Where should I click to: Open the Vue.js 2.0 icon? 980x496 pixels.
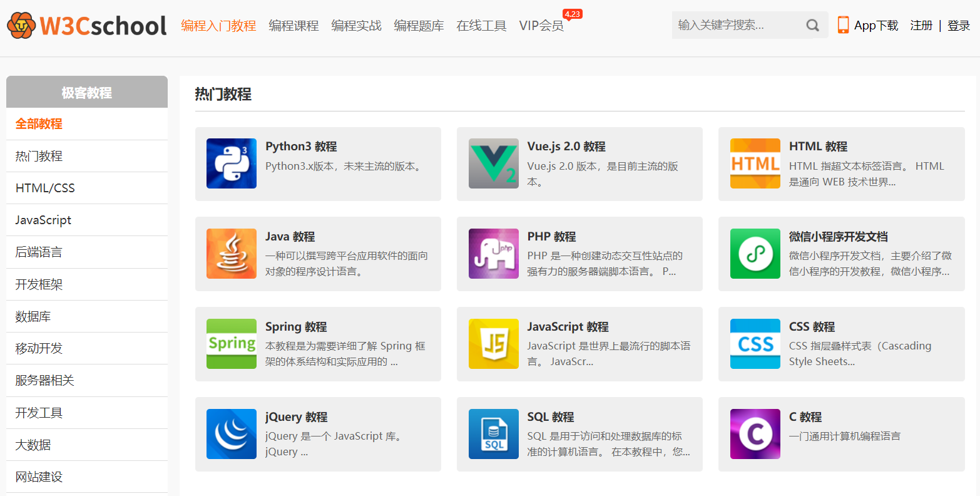pos(493,163)
